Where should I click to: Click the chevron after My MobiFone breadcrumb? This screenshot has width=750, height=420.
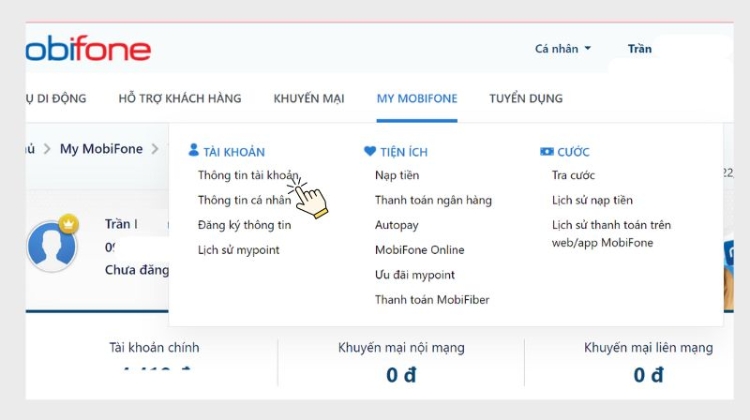click(155, 149)
